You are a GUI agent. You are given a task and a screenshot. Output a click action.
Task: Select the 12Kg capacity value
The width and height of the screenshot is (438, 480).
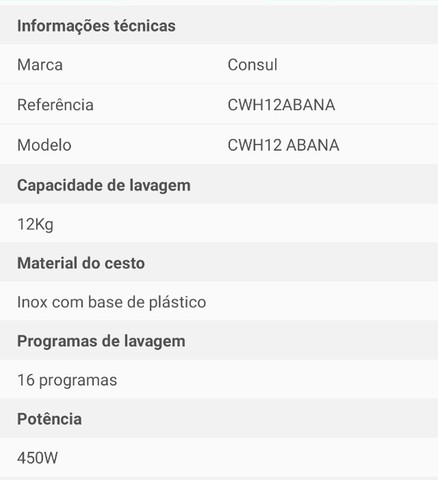tap(35, 224)
